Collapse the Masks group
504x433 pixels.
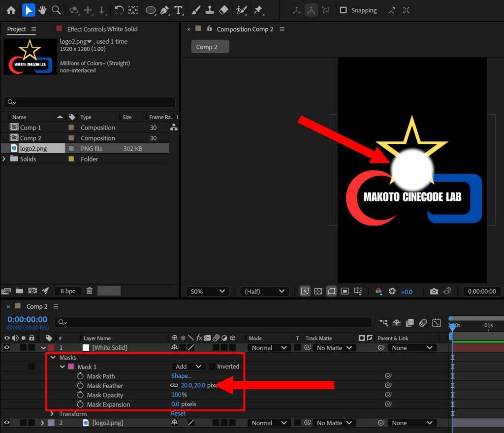click(x=53, y=358)
